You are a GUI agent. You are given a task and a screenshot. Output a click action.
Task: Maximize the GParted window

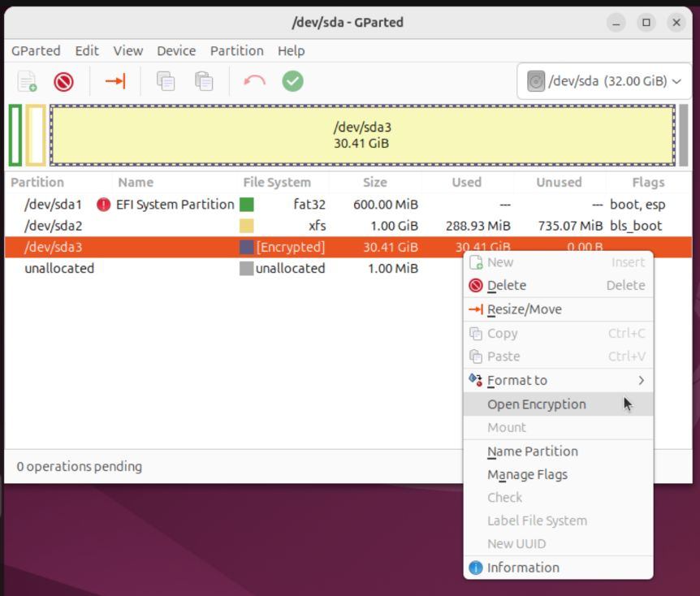(x=646, y=22)
